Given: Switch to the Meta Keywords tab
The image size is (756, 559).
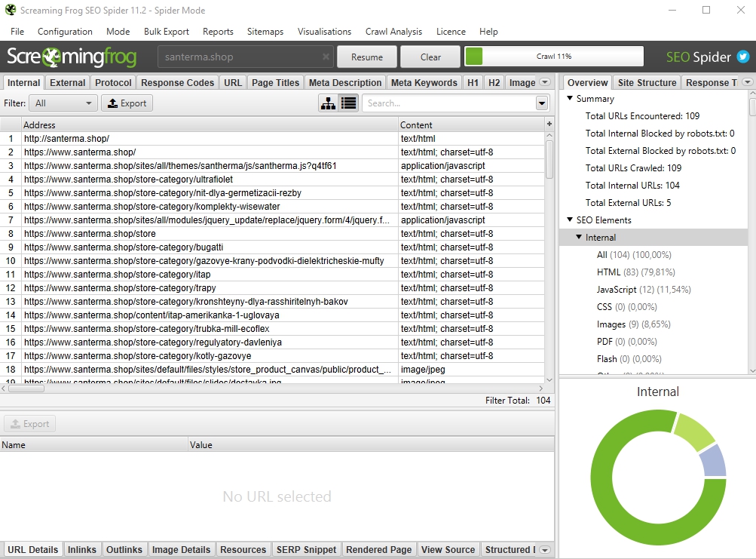Looking at the screenshot, I should 424,82.
